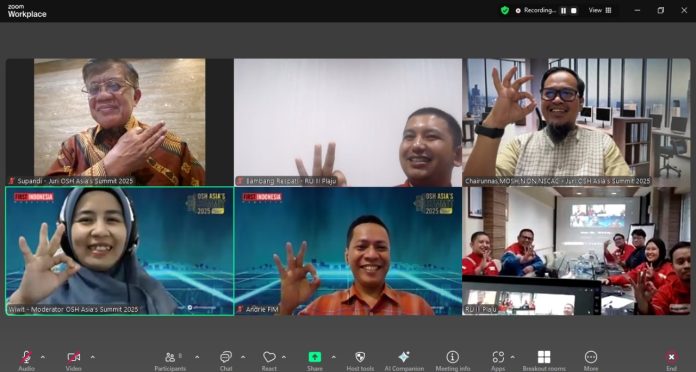Start camera with the Video button
696x372 pixels.
pyautogui.click(x=74, y=360)
